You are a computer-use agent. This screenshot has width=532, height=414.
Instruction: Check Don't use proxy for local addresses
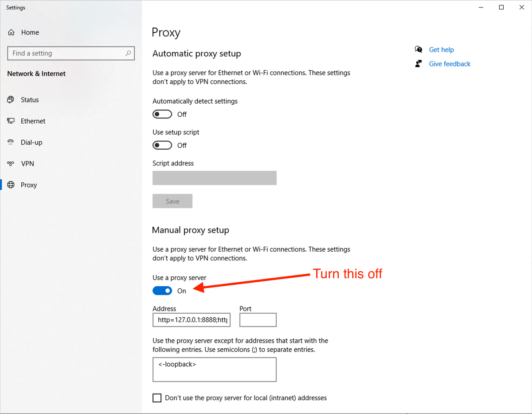coord(157,398)
